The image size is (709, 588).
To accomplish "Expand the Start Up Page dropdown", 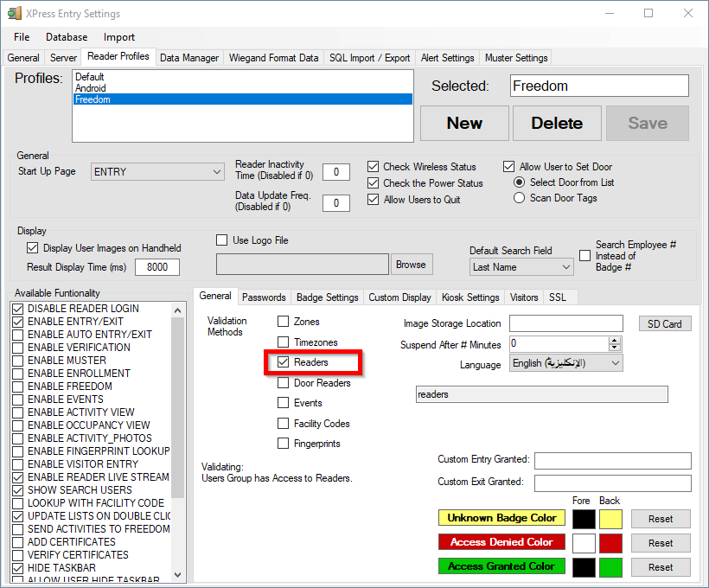I will click(x=216, y=172).
